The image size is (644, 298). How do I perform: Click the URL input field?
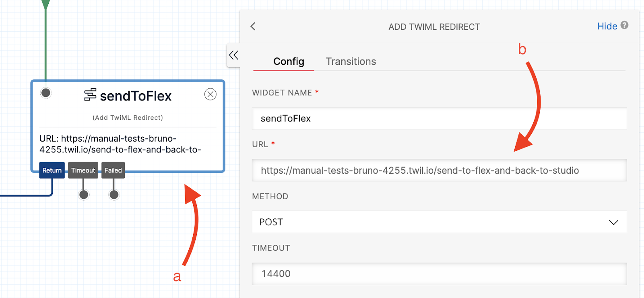(439, 171)
